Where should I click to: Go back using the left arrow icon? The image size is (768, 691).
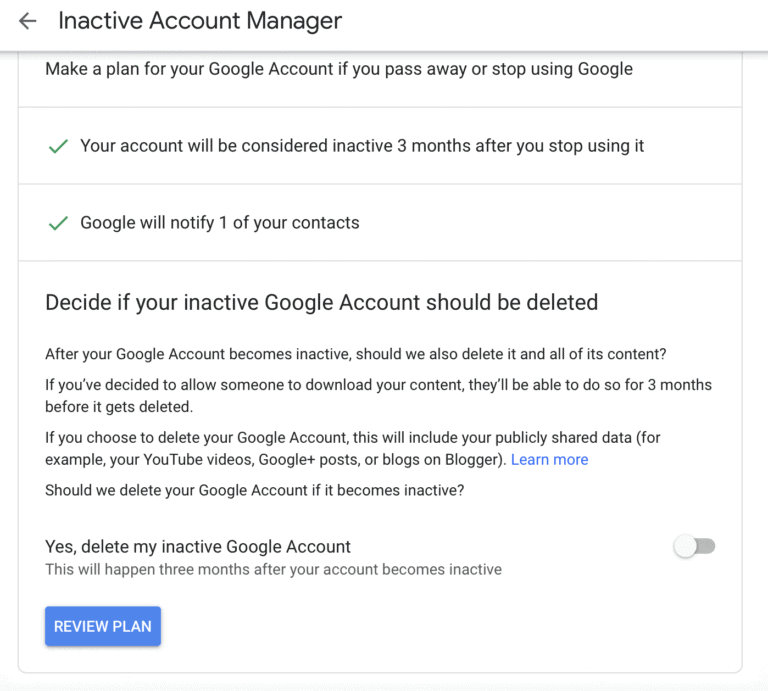click(27, 21)
